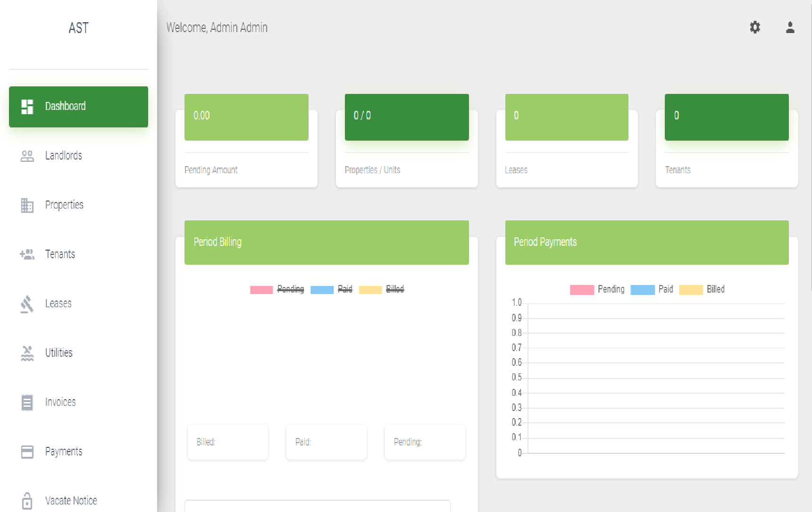
Task: Click the AST brand link
Action: click(x=78, y=28)
